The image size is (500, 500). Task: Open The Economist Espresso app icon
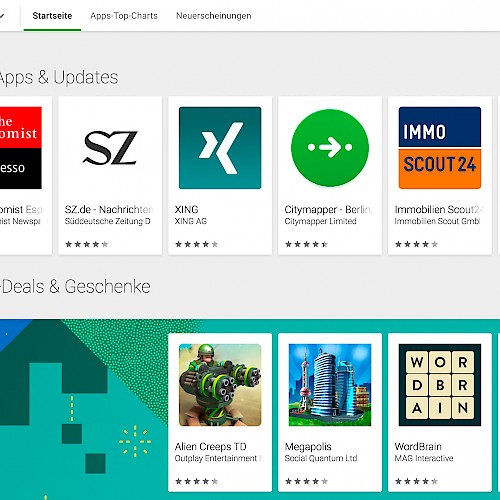point(21,148)
